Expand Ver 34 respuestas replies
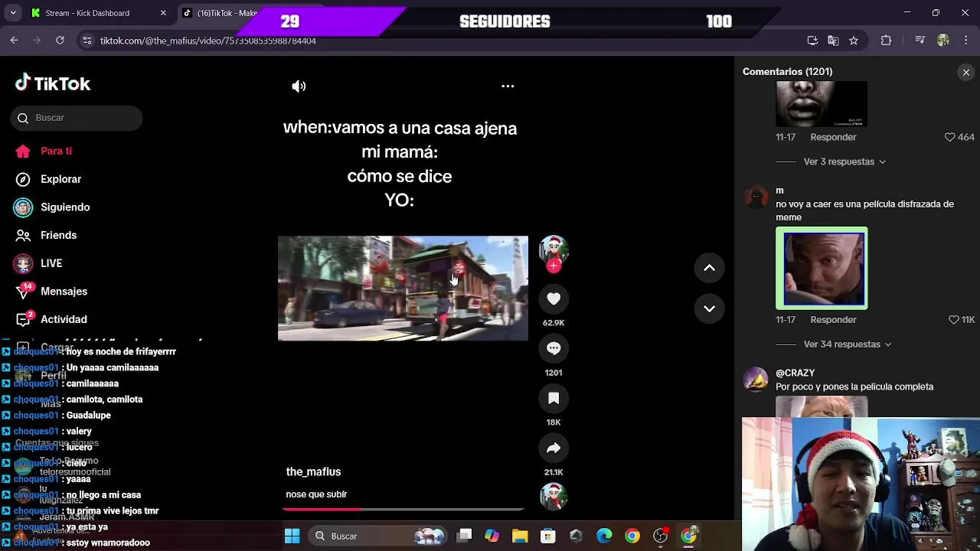The image size is (980, 551). [x=848, y=344]
